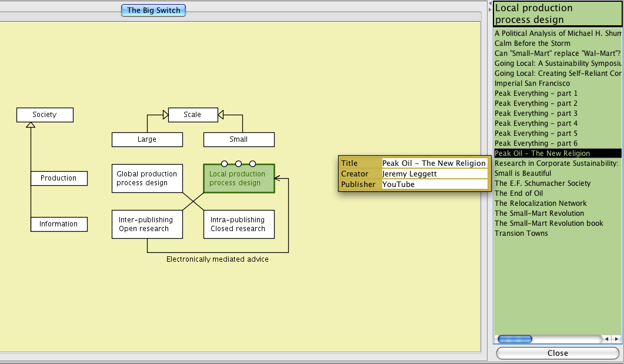Click the middle circle handle on Local production box
This screenshot has width=624, height=364.
coord(238,163)
